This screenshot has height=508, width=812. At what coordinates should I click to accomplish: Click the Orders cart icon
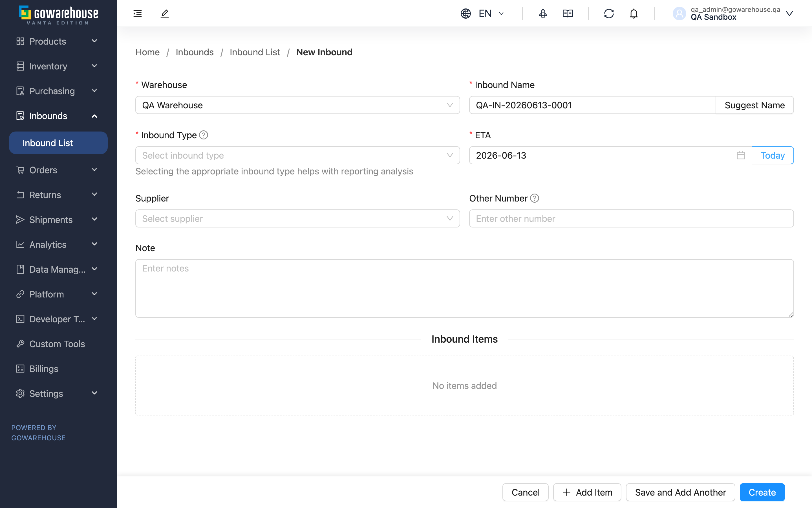coord(20,170)
